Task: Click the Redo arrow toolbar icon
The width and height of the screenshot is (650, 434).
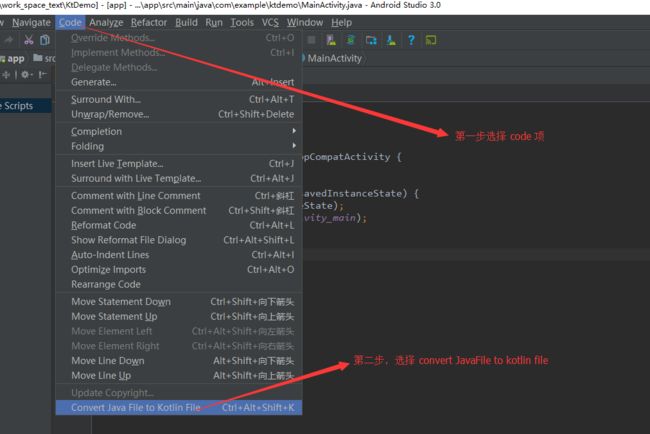Action: point(9,40)
